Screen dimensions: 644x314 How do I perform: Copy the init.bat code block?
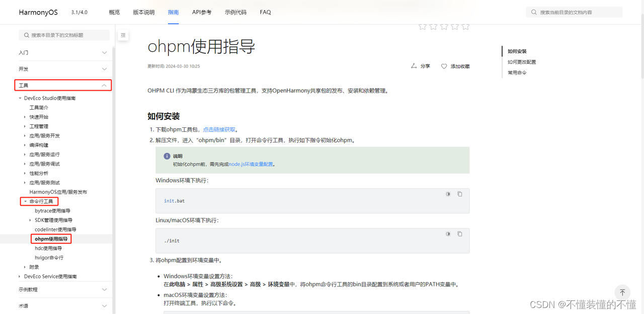[460, 194]
